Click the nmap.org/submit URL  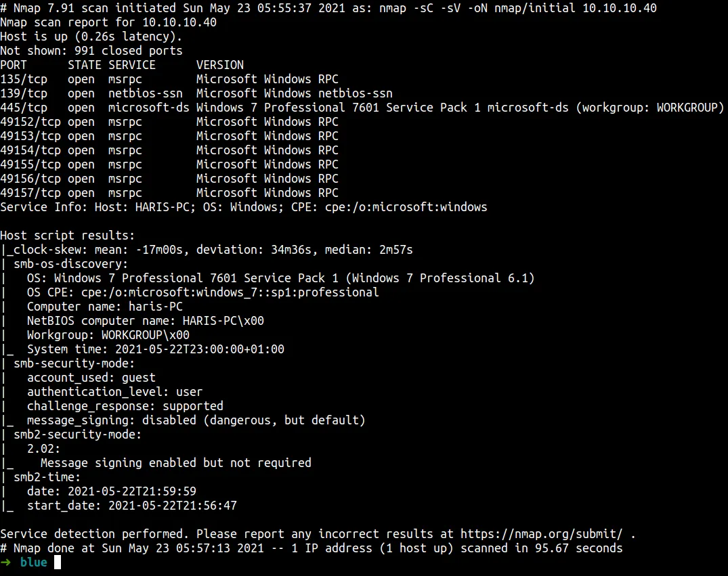[544, 534]
